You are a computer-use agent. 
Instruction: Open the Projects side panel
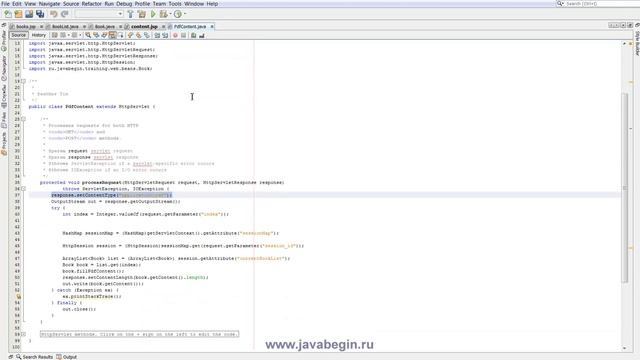[4, 143]
